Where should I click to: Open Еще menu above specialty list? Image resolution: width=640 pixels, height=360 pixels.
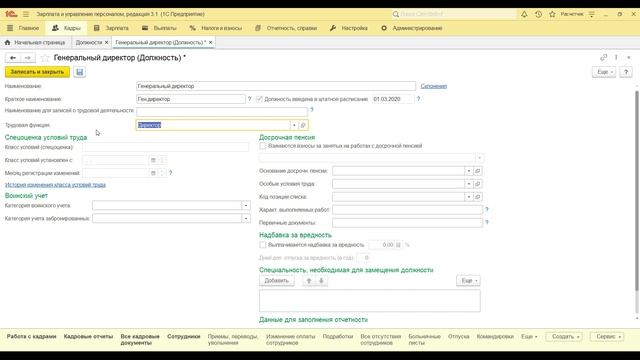tap(469, 281)
